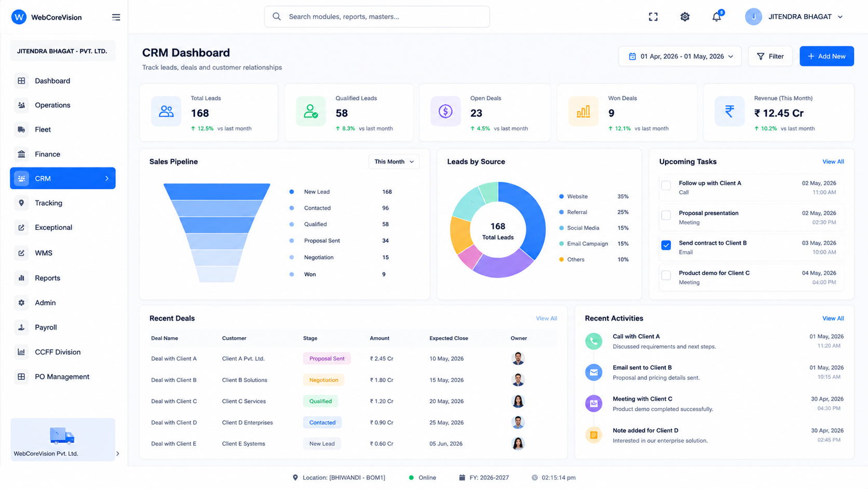The image size is (868, 489).
Task: Click the Meeting with Client C activity icon
Action: (593, 403)
